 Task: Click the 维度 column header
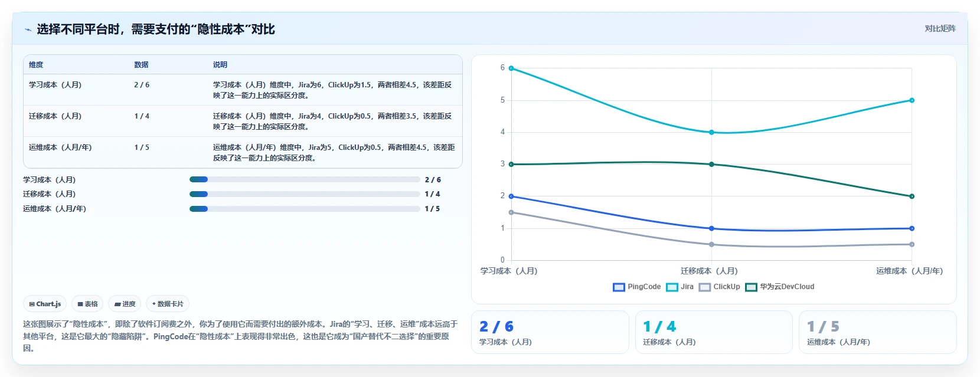[x=36, y=65]
